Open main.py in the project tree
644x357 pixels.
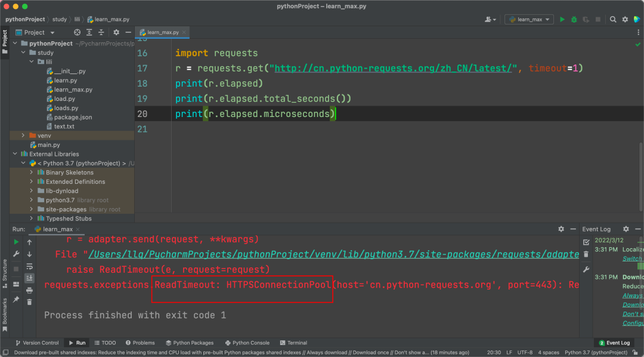click(x=48, y=145)
